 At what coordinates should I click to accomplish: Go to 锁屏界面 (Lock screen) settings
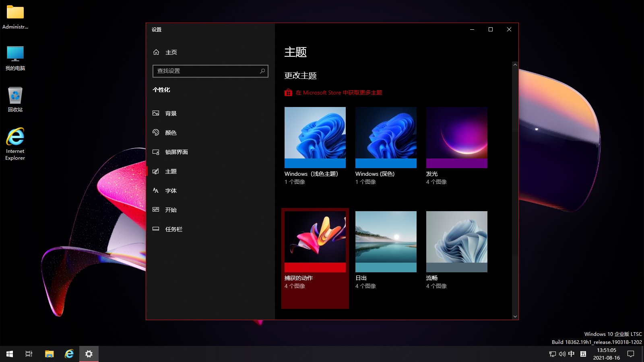(176, 152)
